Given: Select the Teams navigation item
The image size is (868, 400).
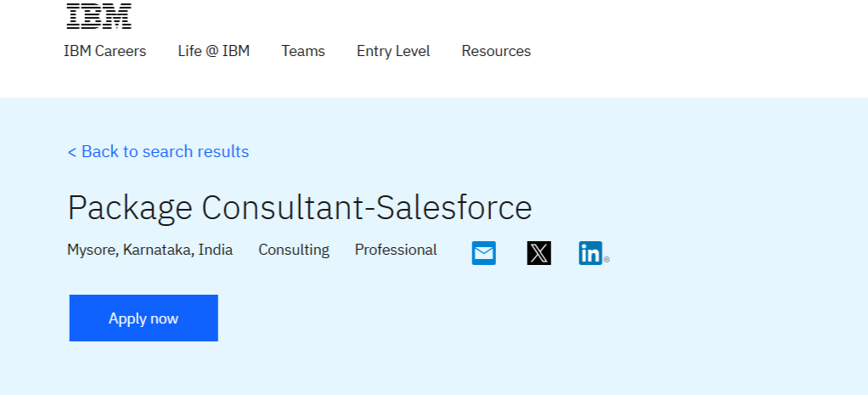Looking at the screenshot, I should click(x=303, y=51).
